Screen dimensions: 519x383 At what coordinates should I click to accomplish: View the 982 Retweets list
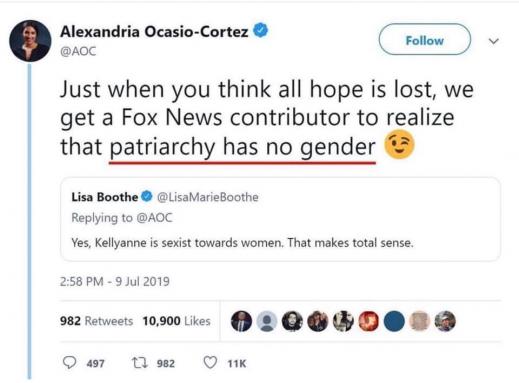click(x=96, y=321)
